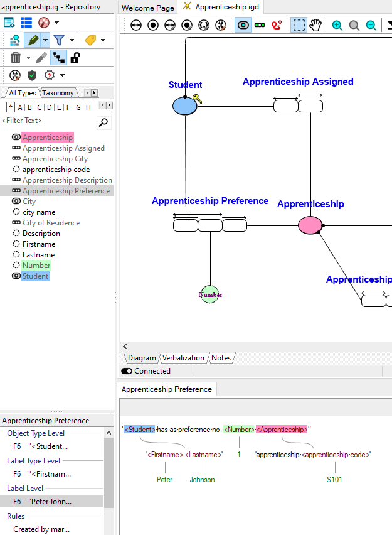Click the zoom out magnifier icon
This screenshot has width=392, height=535.
371,25
